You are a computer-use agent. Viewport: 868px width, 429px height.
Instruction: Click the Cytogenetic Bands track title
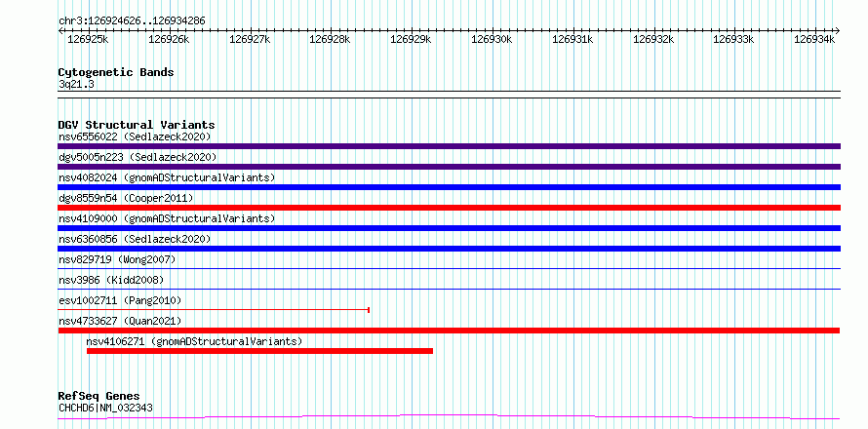(x=116, y=72)
